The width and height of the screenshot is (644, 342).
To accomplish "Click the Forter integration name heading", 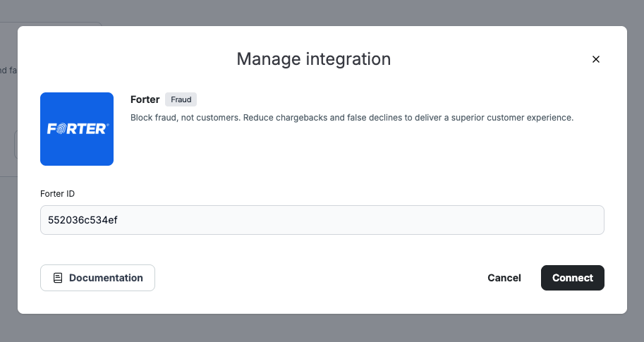I will (145, 99).
